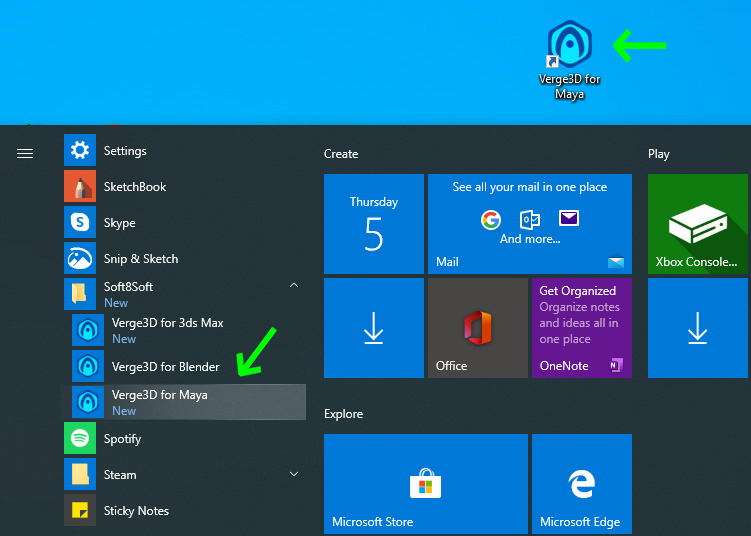Click 'And more...' in Mail tile
The image size is (751, 536).
(x=530, y=239)
